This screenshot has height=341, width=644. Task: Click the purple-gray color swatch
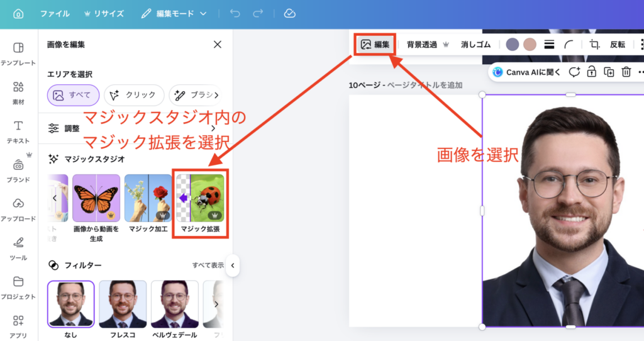(513, 45)
